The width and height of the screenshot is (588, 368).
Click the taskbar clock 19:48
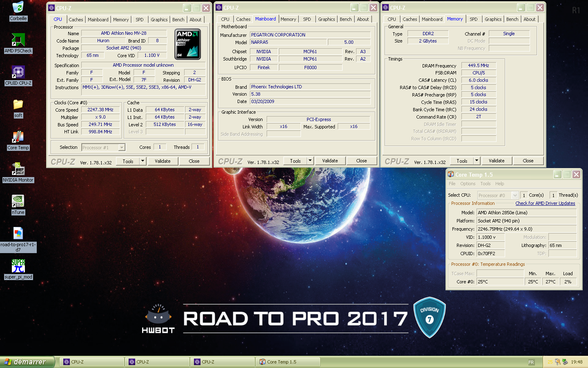[x=577, y=362]
